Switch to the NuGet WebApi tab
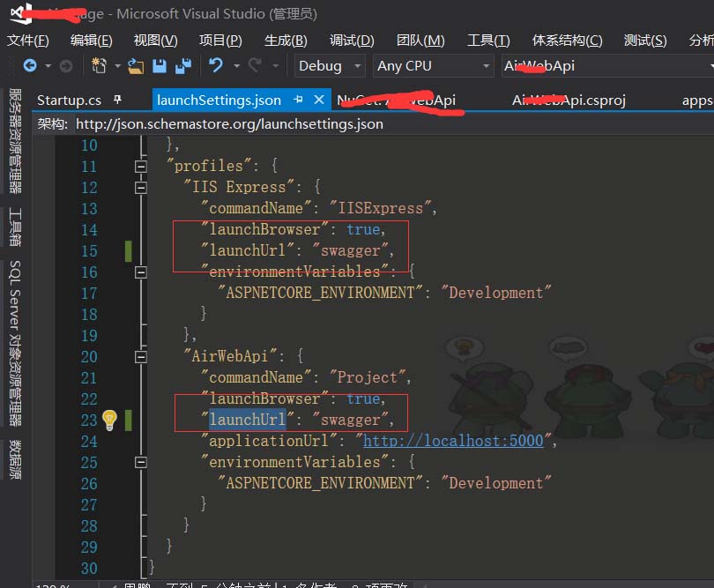Image resolution: width=714 pixels, height=588 pixels. pos(396,100)
